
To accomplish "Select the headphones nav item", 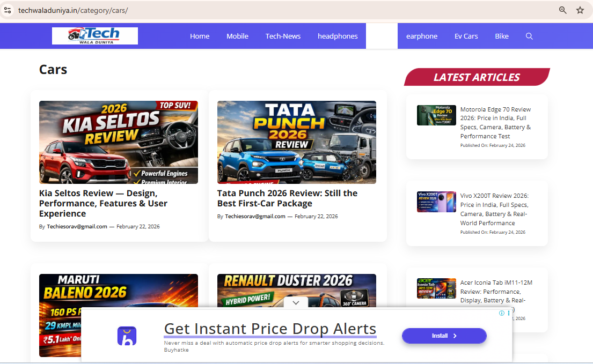I will [x=338, y=36].
